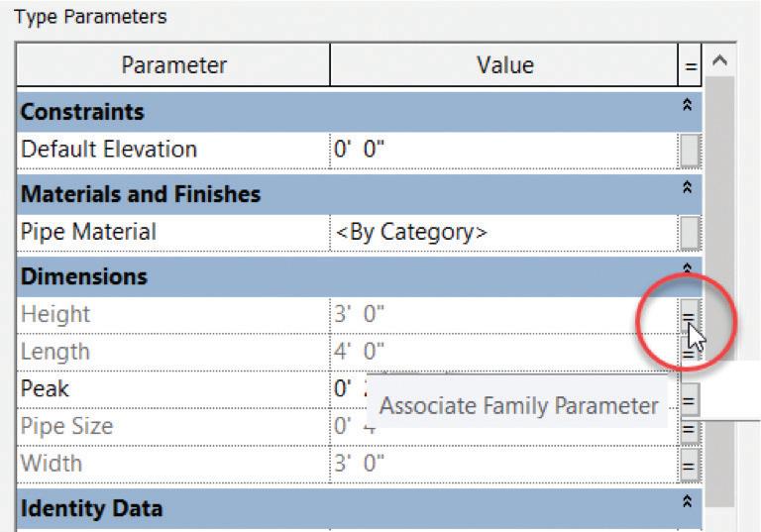Click the scrollbar up arrow
This screenshot has height=532, width=761.
[x=719, y=60]
